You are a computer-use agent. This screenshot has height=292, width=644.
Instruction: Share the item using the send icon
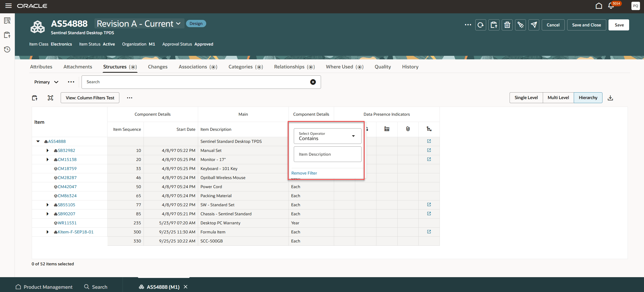coord(534,25)
